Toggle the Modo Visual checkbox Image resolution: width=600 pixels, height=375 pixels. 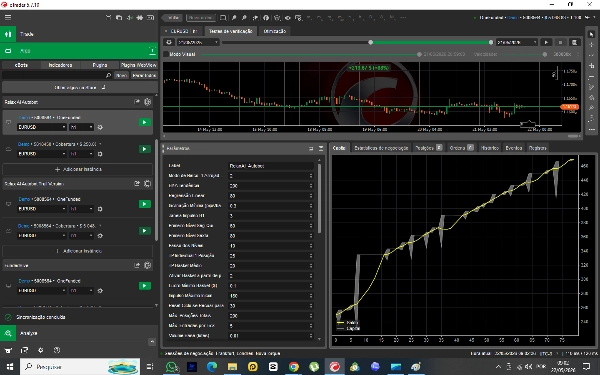tap(166, 54)
